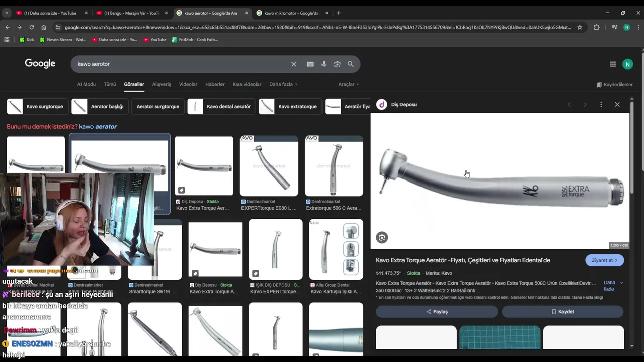Go to browser home page icon
Image resolution: width=644 pixels, height=362 pixels.
(44, 27)
